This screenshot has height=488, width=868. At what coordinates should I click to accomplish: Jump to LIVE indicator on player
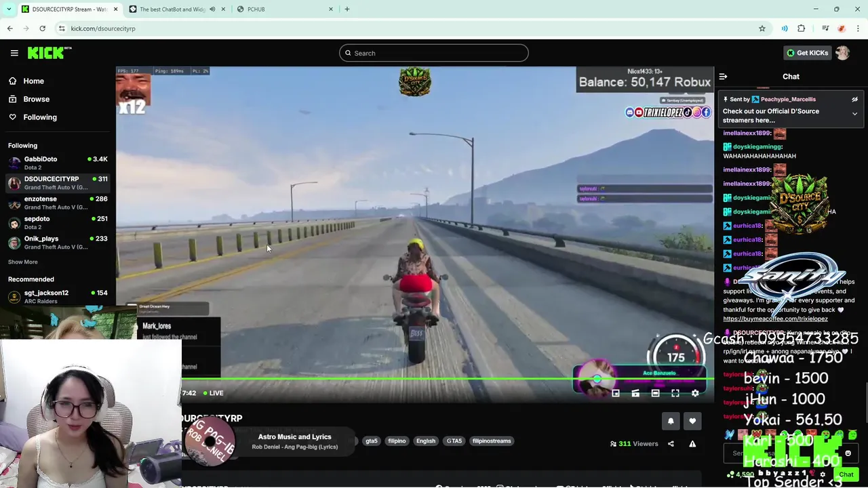[x=214, y=393]
